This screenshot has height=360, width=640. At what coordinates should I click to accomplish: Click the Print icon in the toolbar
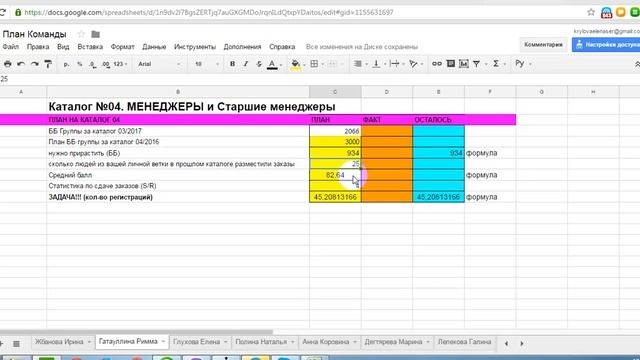[x=7, y=64]
